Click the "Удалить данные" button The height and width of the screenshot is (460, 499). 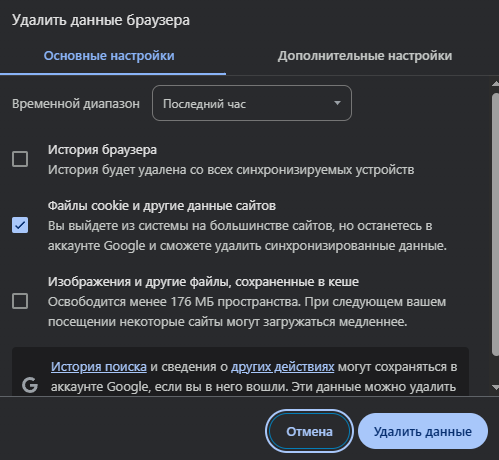(423, 431)
